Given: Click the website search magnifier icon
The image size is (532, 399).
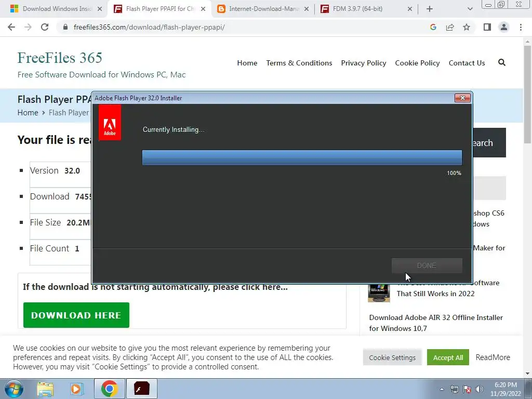Looking at the screenshot, I should click(x=502, y=62).
